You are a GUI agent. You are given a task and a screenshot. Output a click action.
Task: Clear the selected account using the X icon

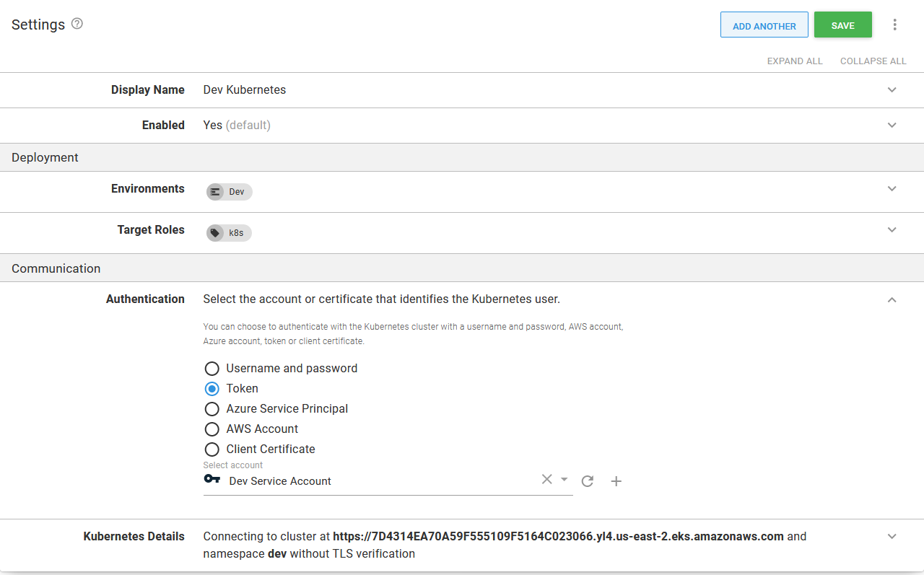coord(546,478)
